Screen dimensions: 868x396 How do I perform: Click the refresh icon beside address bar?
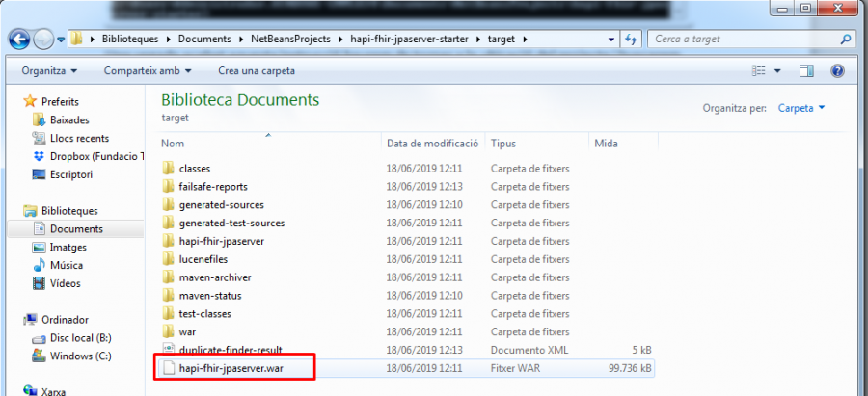(632, 40)
